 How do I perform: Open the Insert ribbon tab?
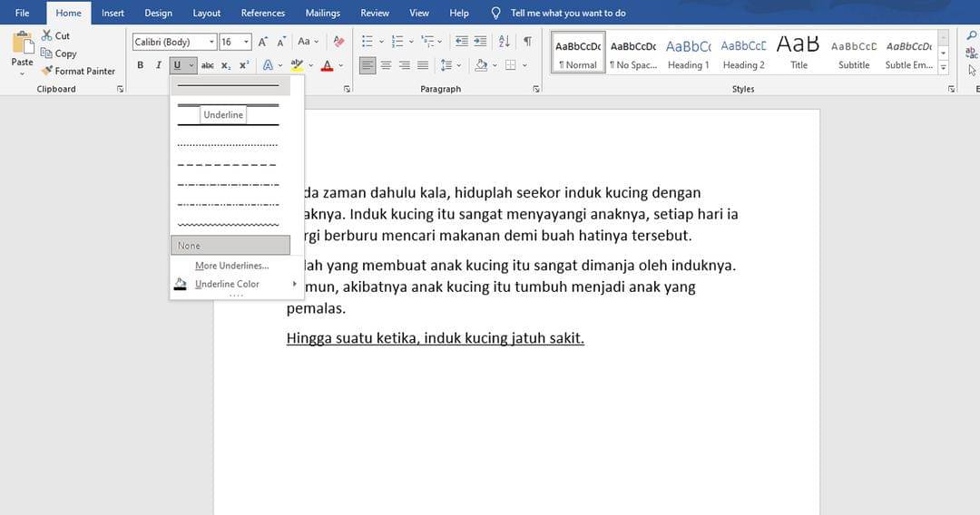pos(113,13)
